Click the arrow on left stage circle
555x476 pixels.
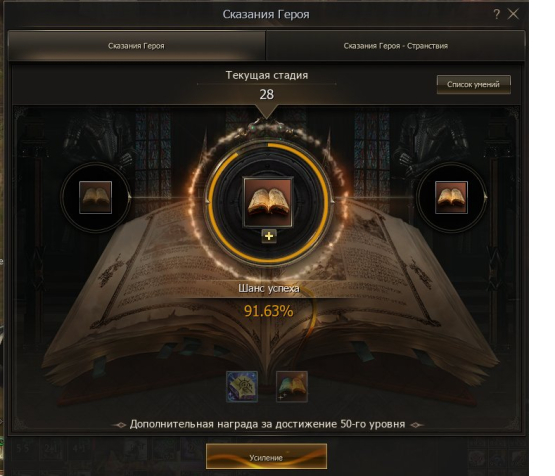[x=130, y=197]
